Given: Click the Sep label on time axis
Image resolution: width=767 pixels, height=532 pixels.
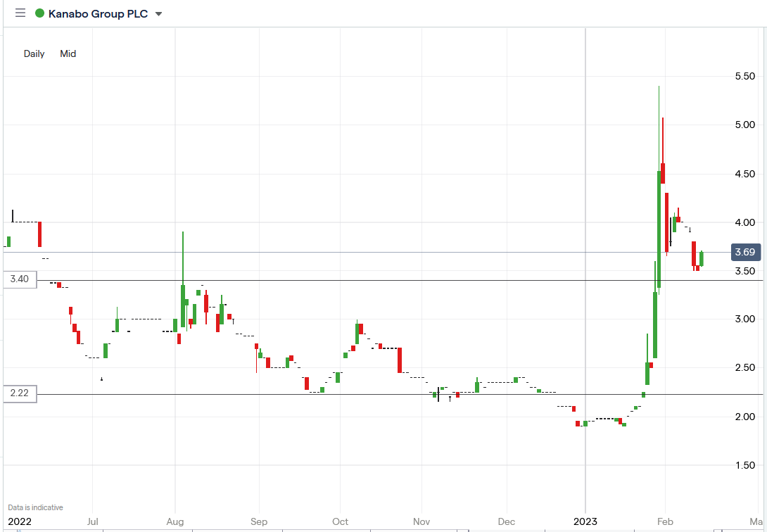Looking at the screenshot, I should [x=259, y=521].
